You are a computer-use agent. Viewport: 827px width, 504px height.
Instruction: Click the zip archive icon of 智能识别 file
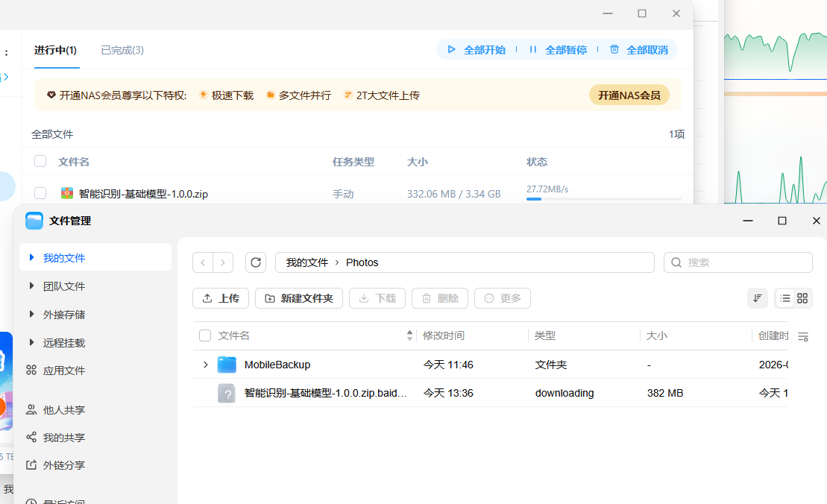(x=67, y=193)
